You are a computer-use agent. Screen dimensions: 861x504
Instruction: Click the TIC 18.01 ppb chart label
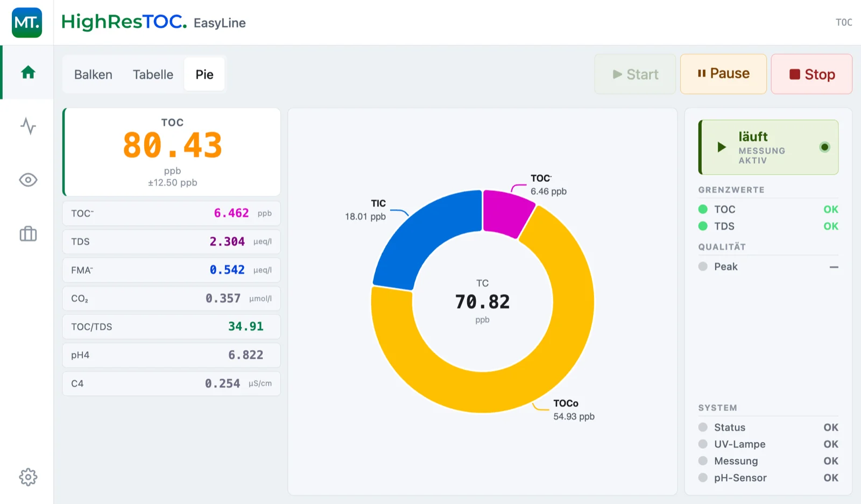pos(365,210)
